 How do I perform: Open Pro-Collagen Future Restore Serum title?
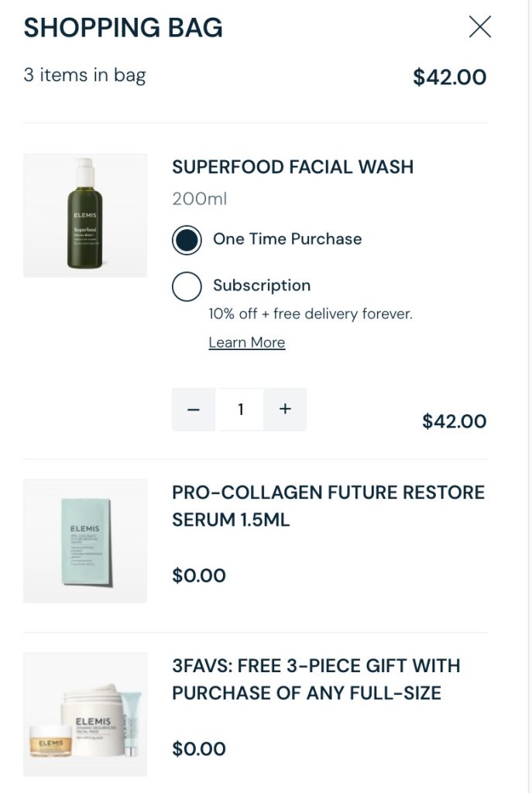click(328, 506)
